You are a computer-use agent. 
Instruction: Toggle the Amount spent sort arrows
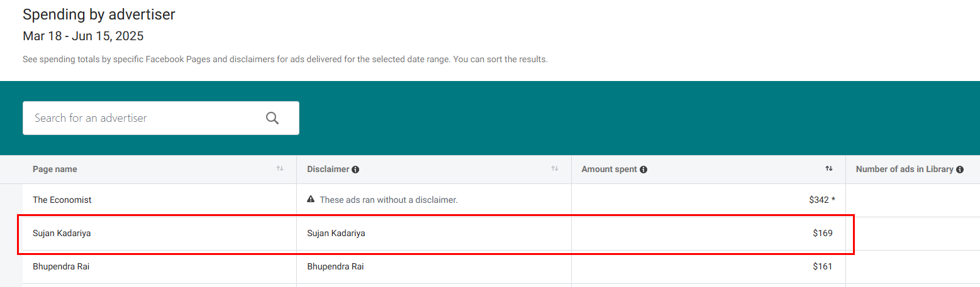pyautogui.click(x=829, y=169)
